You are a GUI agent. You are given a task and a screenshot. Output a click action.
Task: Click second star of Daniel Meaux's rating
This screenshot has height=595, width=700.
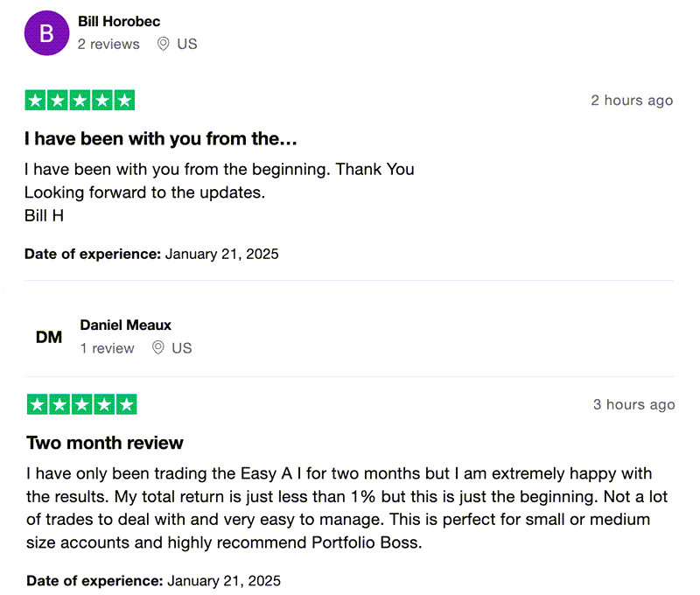[x=59, y=404]
